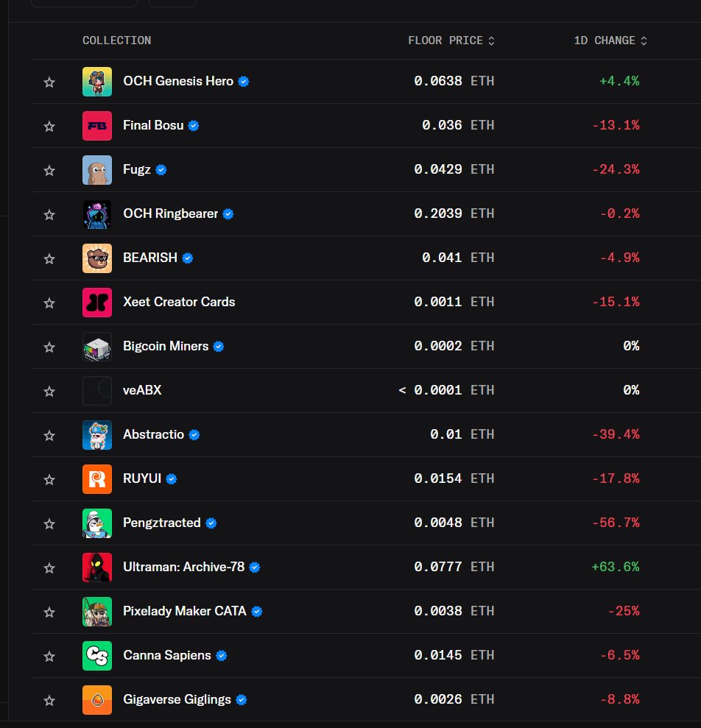Open the RUYUI orange logo
Screen dimensions: 701x728
(97, 479)
